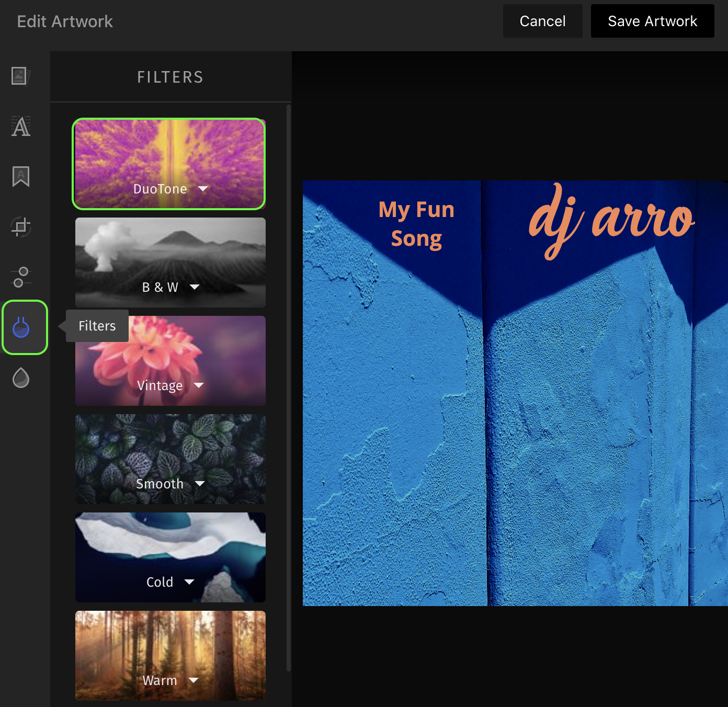Open the blur droplet tool icon
Viewport: 728px width, 707px height.
21,378
